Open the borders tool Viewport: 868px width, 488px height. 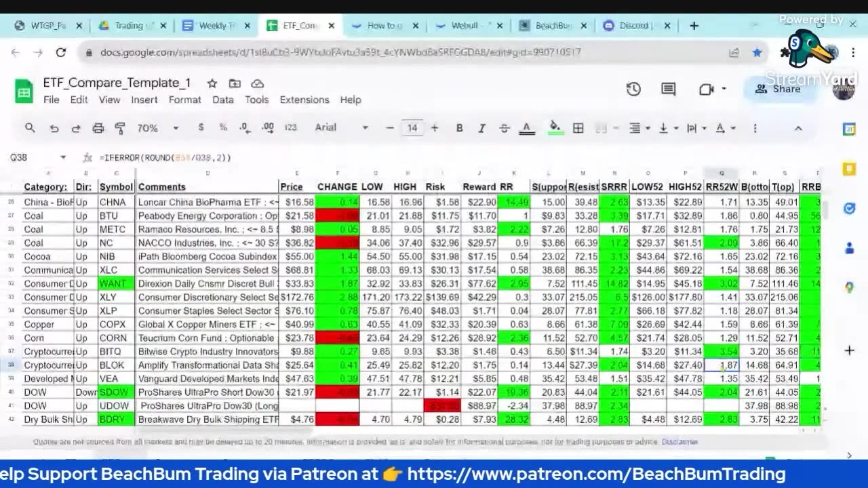tap(578, 127)
